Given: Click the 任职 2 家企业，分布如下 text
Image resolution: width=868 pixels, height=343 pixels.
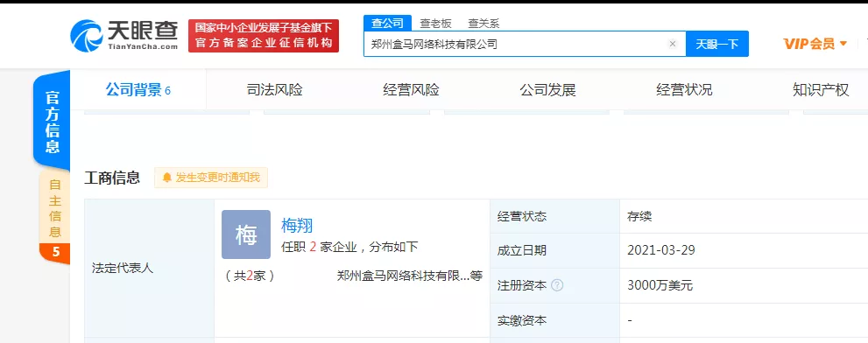Looking at the screenshot, I should click(349, 247).
